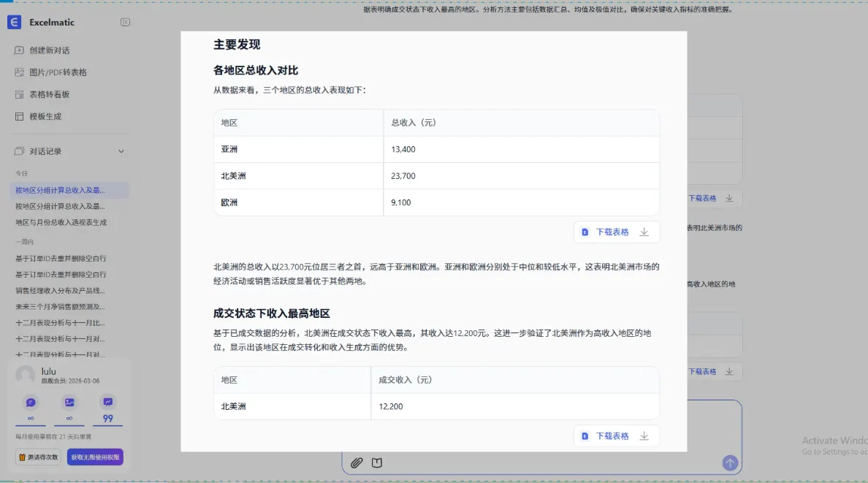Image resolution: width=868 pixels, height=483 pixels.
Task: Click the gift icon on 邀请得次数
Action: point(22,457)
